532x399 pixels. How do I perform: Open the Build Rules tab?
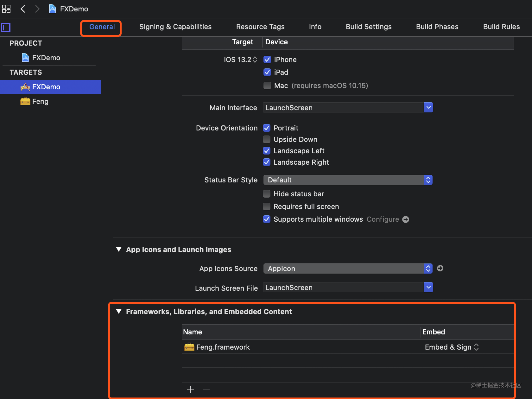tap(501, 27)
